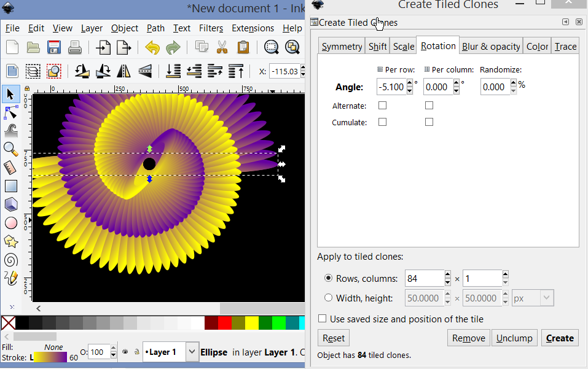The image size is (588, 369).
Task: Select the Width, height radio option
Action: coord(327,298)
